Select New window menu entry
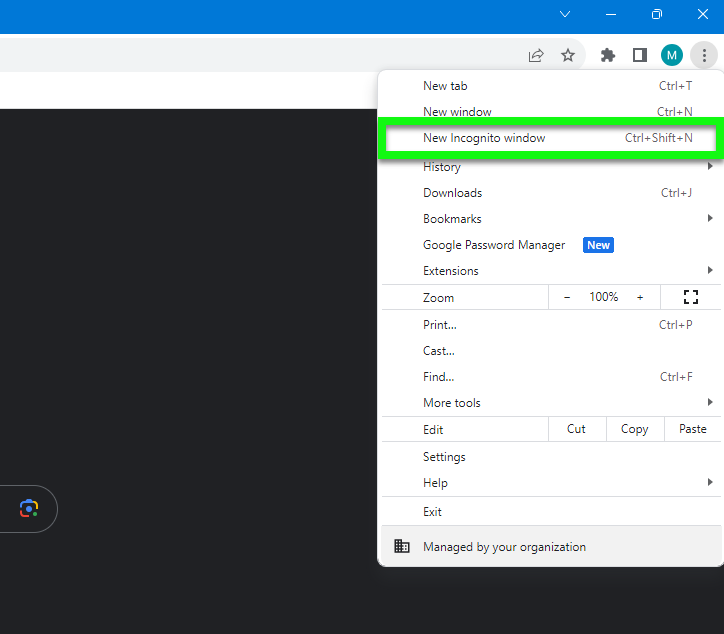Screen dimensions: 724x634 tap(550, 111)
